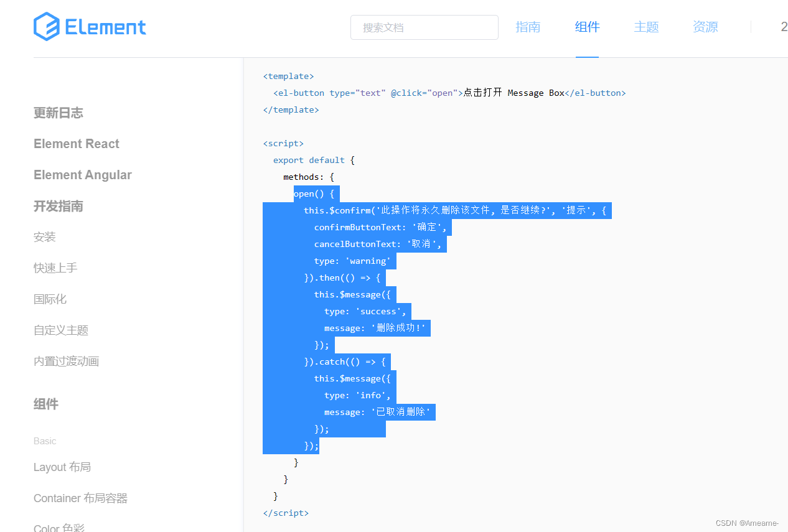This screenshot has width=788, height=532.
Task: Click the Basic group label
Action: point(45,441)
